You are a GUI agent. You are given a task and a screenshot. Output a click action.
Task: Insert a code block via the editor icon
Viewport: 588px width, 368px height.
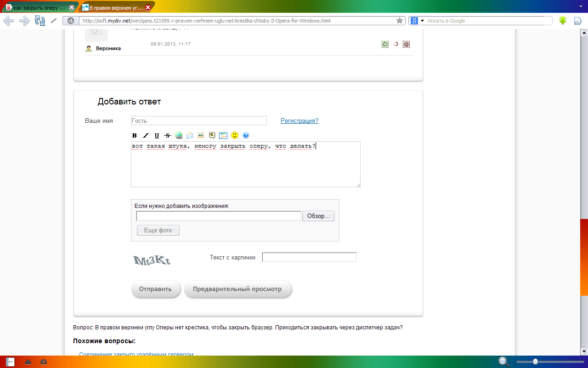(x=223, y=136)
